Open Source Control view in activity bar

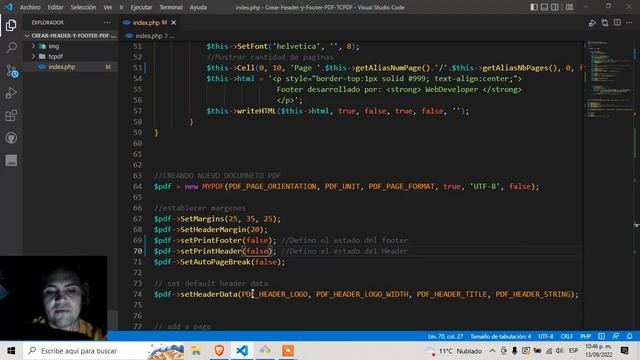pyautogui.click(x=11, y=71)
